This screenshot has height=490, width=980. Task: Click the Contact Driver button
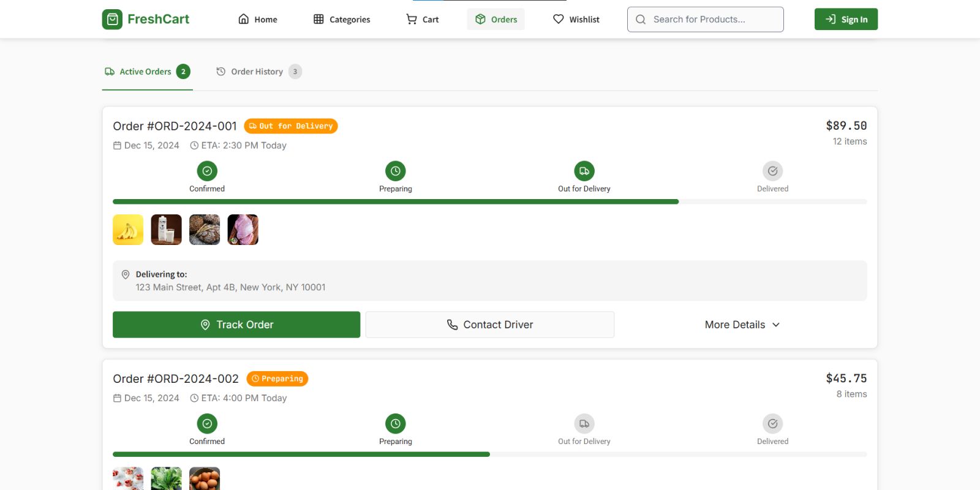point(490,325)
